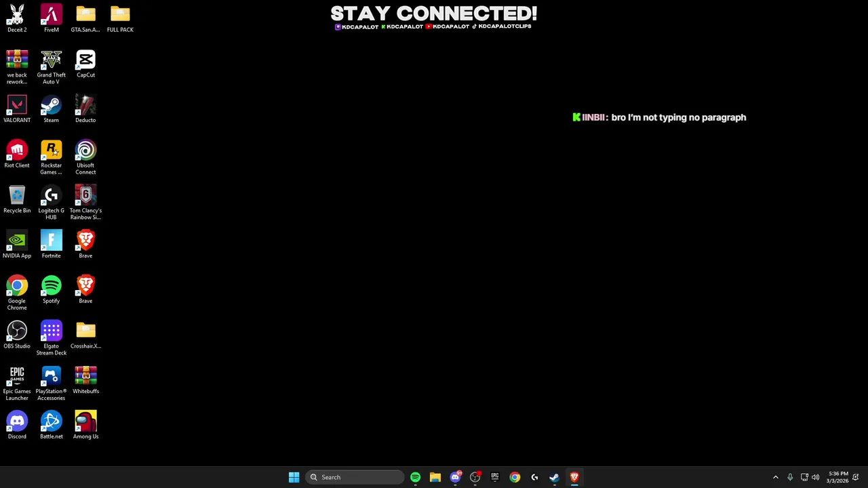Switch to OBS Studio in the taskbar
This screenshot has width=868, height=488.
475,477
